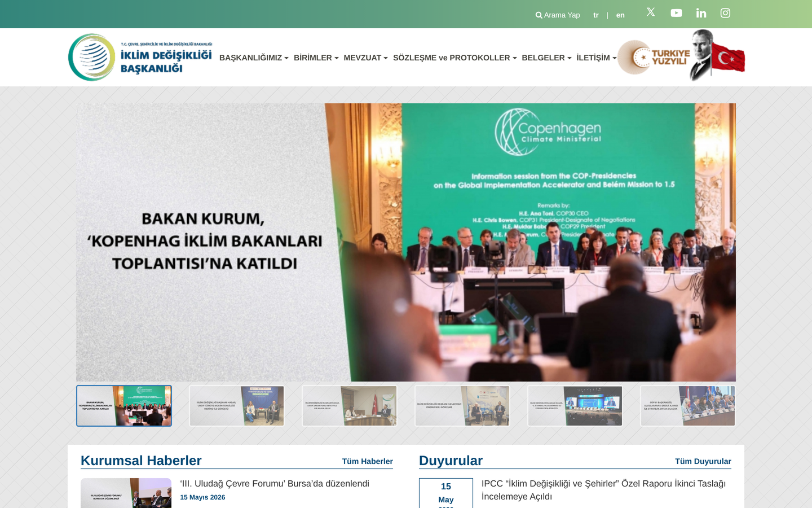This screenshot has width=812, height=508.
Task: Open the main Kopenhag slider image
Action: click(x=406, y=242)
